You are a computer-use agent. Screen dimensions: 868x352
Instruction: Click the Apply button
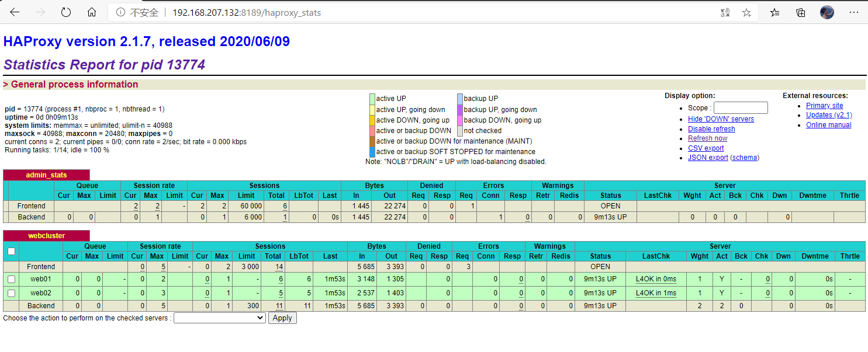282,318
